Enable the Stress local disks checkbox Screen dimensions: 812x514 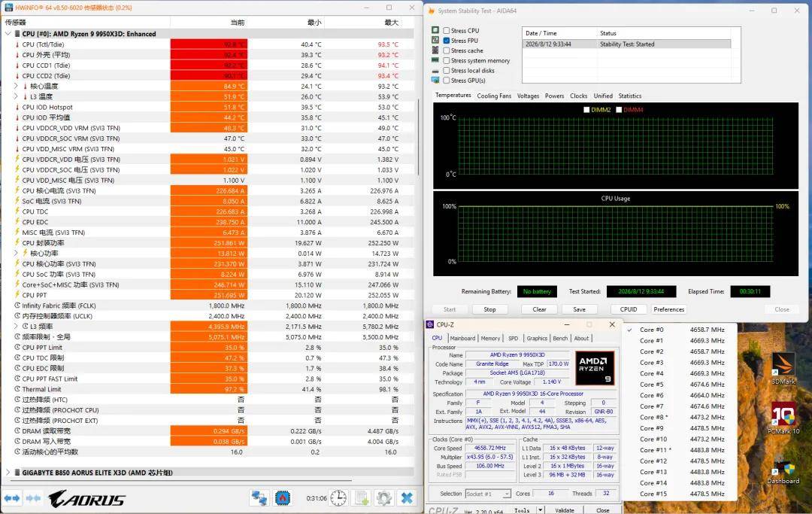pyautogui.click(x=447, y=71)
